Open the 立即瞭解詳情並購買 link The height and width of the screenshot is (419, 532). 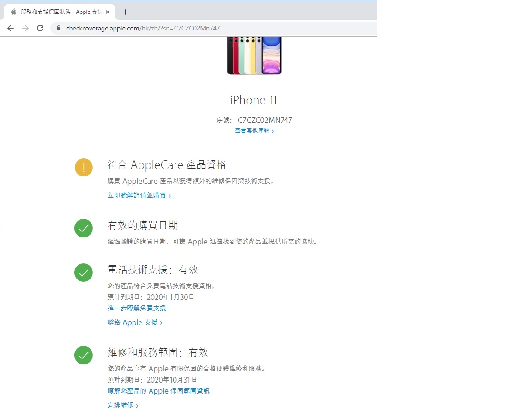pos(139,195)
